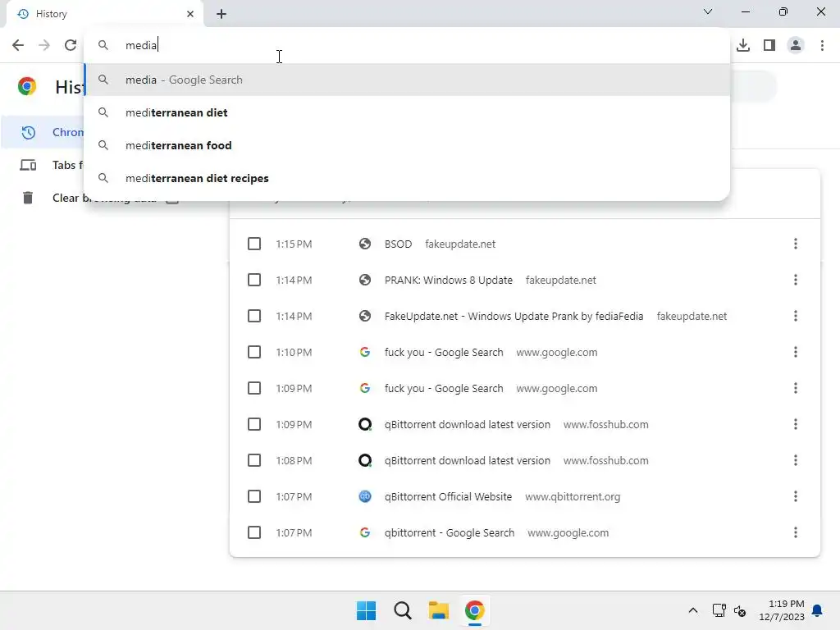Screen dimensions: 840x630
Task: Open actions menu for FakeUpdate.net Prank entry
Action: 796,316
